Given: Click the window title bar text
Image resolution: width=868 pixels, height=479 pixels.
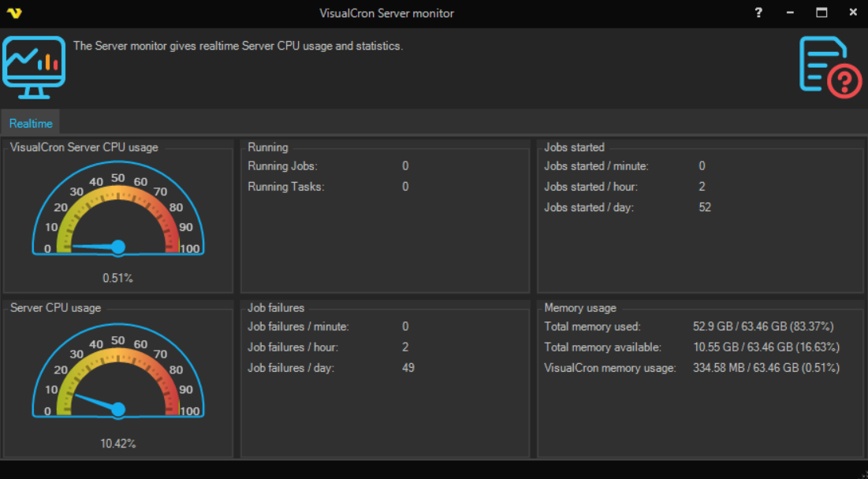Looking at the screenshot, I should (x=386, y=13).
